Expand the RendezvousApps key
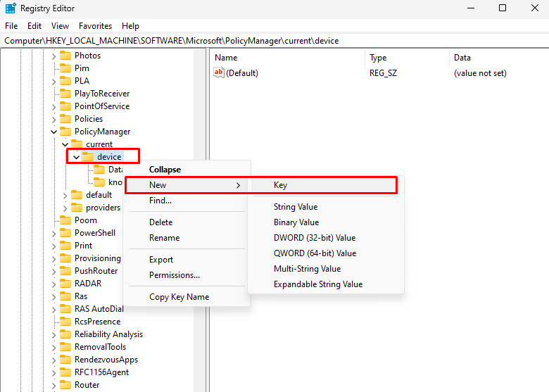549x392 pixels. pyautogui.click(x=53, y=360)
